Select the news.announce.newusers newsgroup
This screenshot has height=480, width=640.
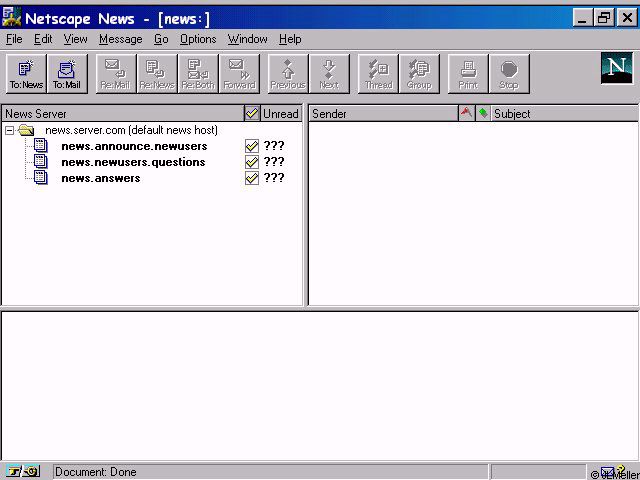(x=134, y=146)
